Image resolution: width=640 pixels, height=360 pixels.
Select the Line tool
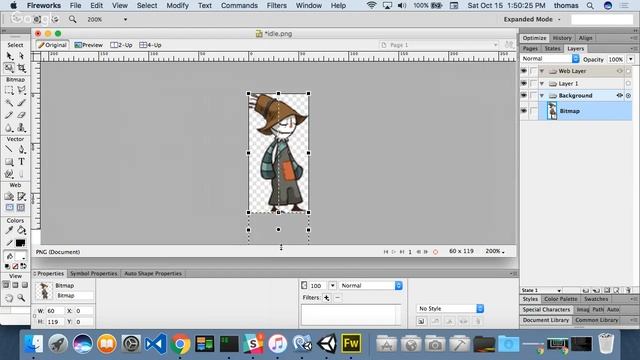tap(9, 149)
